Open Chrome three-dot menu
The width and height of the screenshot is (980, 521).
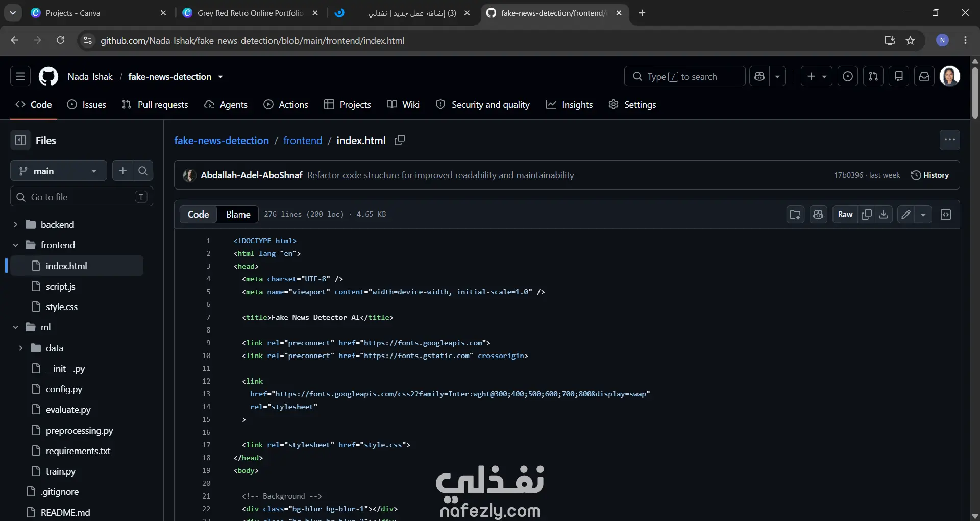click(x=965, y=40)
